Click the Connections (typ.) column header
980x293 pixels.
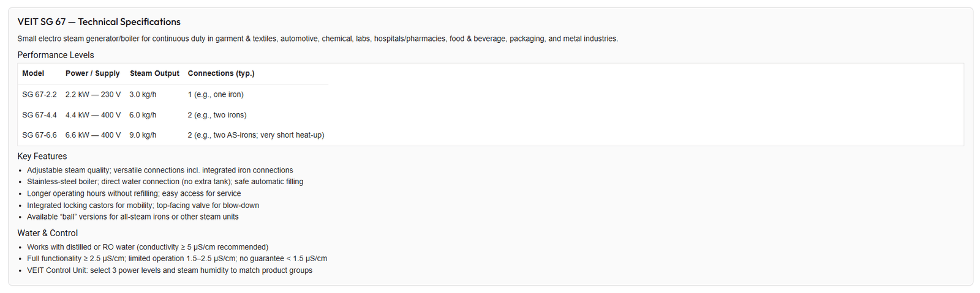coord(221,73)
